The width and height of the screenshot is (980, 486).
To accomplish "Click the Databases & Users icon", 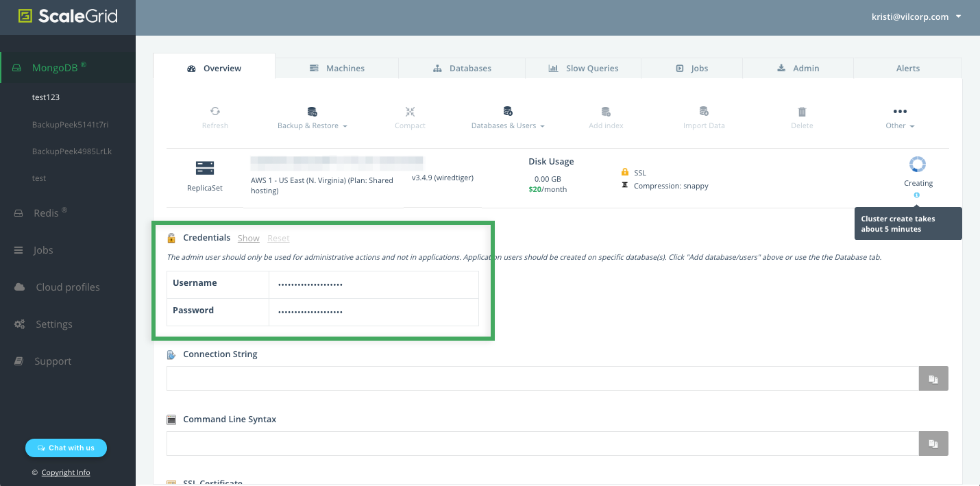I will 508,111.
